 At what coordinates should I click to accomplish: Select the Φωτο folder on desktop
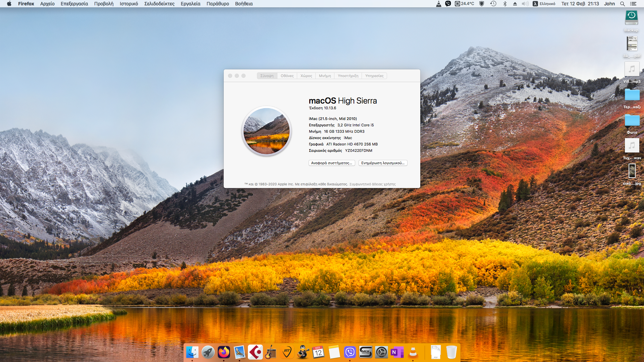(x=632, y=123)
